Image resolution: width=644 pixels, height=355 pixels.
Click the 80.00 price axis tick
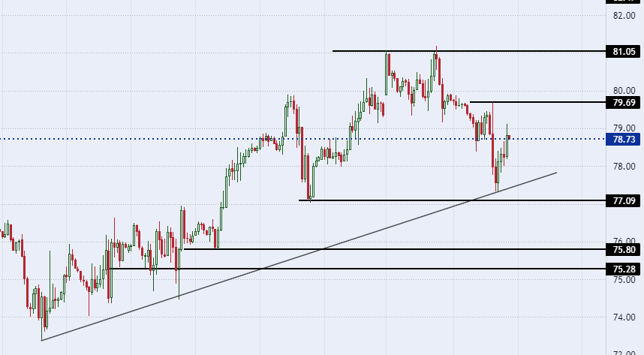tap(624, 91)
